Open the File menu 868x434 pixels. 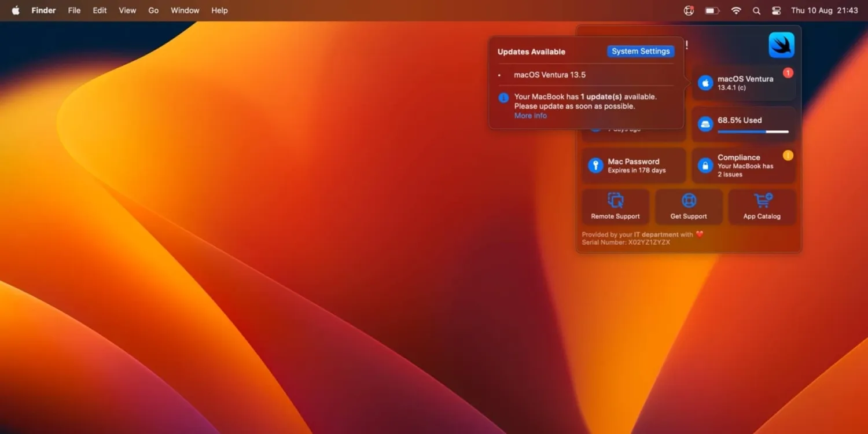[74, 10]
